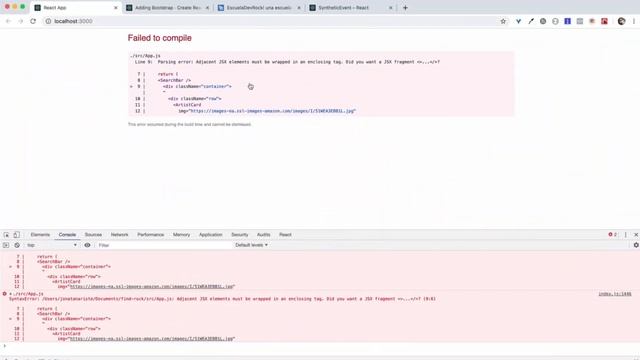
Task: Click the eyedropper extension icon
Action: [x=531, y=21]
